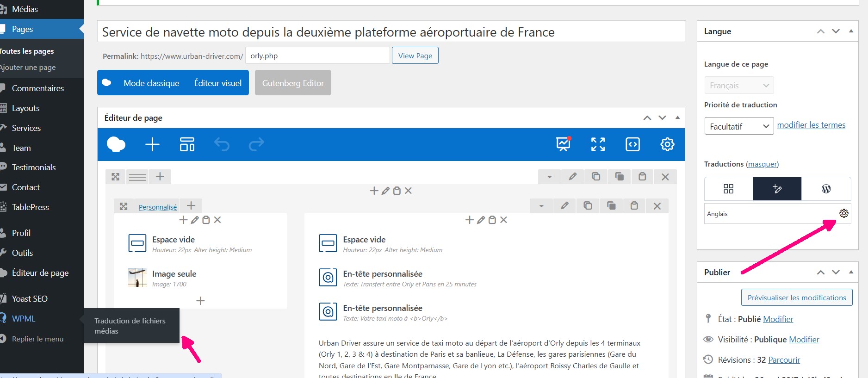Click the View Page button
The image size is (868, 378).
[415, 56]
